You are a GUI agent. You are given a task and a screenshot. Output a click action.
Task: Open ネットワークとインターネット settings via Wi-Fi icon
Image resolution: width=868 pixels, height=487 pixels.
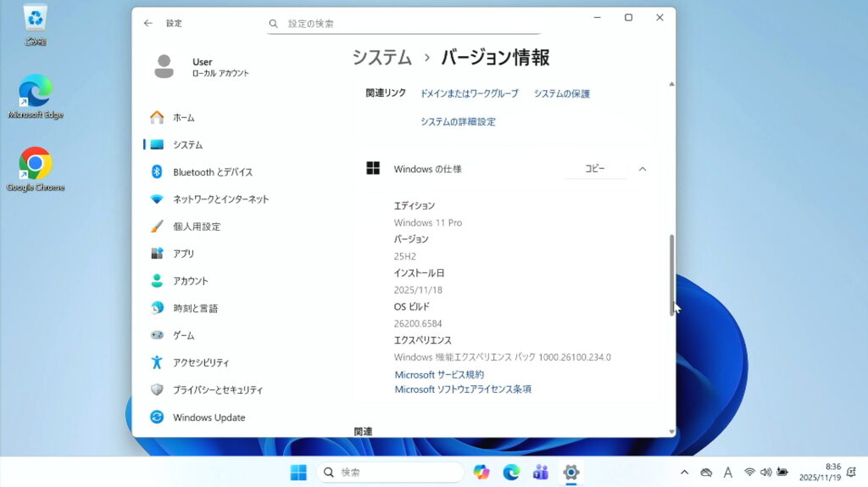pyautogui.click(x=157, y=199)
